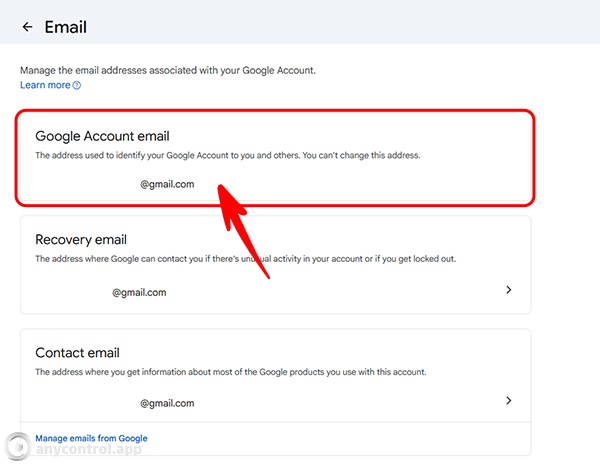Click the Contact email @gmail.com address
The height and width of the screenshot is (465, 600).
point(167,403)
